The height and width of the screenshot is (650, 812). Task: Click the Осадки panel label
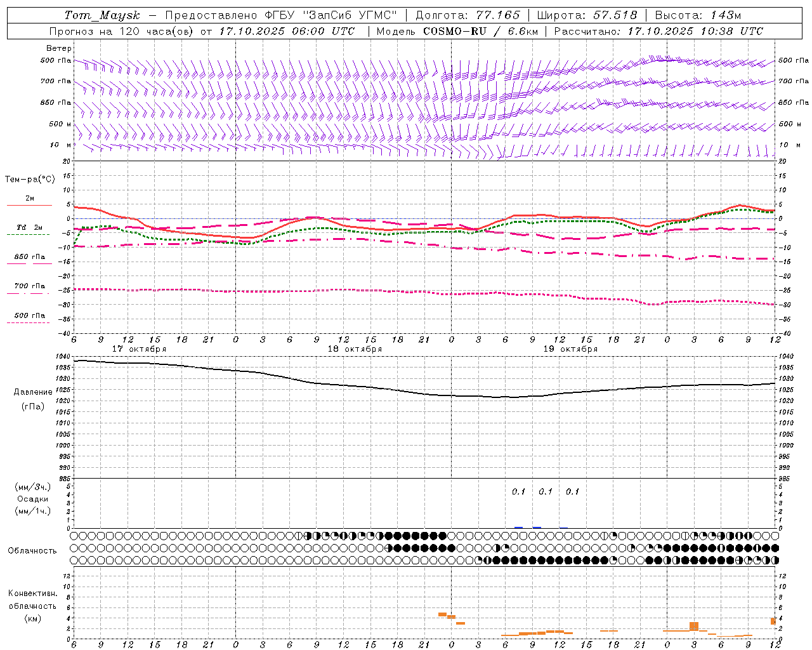coord(33,500)
